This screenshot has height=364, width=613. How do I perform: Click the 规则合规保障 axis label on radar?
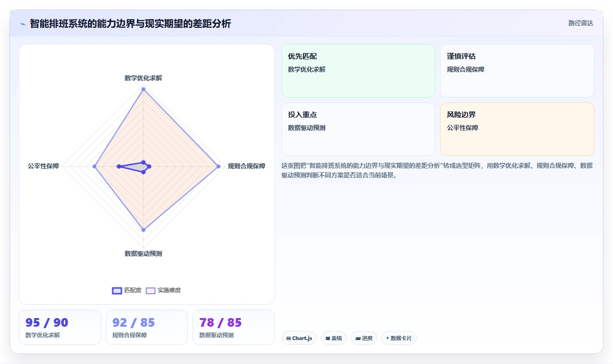pyautogui.click(x=246, y=166)
